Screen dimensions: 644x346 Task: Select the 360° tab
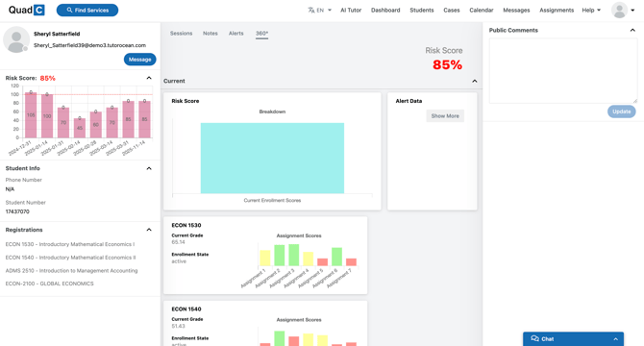(x=261, y=34)
